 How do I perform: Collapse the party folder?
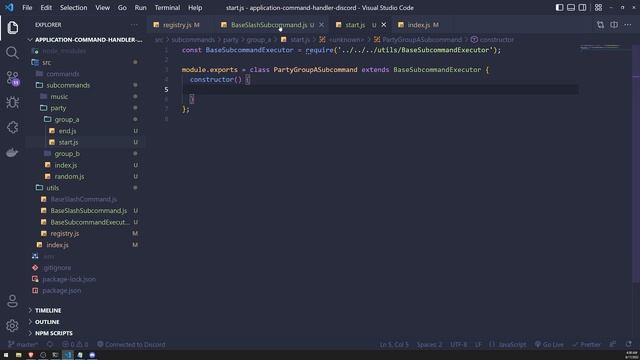(x=86, y=108)
